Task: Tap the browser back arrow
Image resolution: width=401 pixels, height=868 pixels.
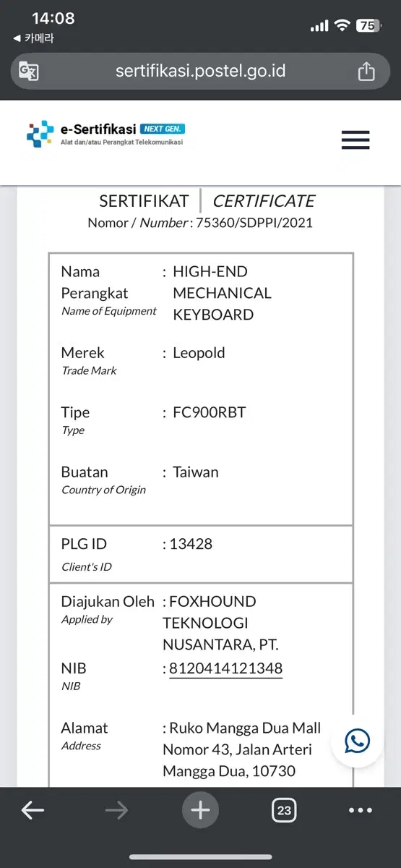Action: (x=33, y=811)
